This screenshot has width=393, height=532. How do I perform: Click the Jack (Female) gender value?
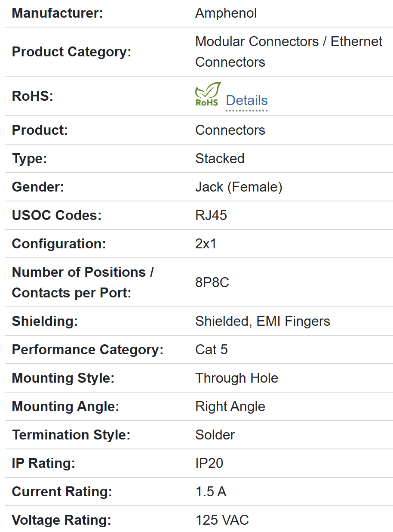pos(239,187)
